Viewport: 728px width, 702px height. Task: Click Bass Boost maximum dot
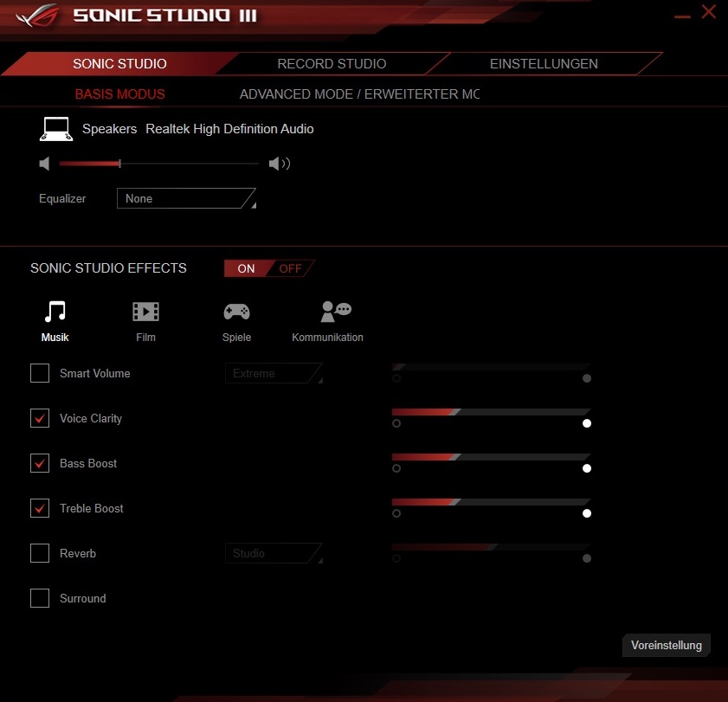(587, 468)
